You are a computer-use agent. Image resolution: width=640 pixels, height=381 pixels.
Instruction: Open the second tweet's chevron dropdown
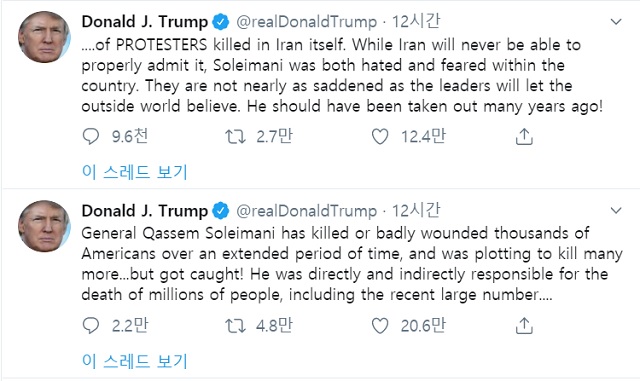tap(616, 210)
